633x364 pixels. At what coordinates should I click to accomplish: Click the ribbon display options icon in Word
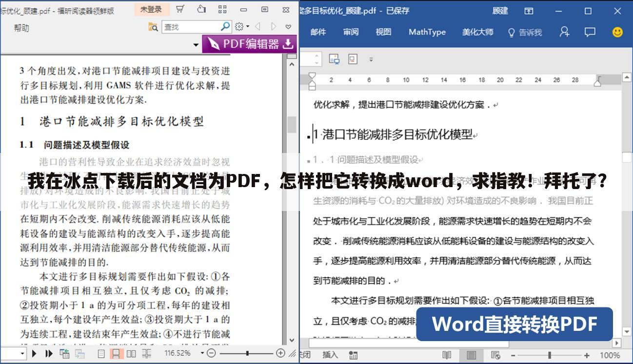529,11
